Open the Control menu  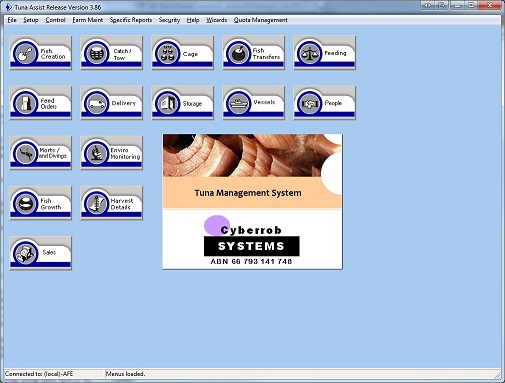55,20
